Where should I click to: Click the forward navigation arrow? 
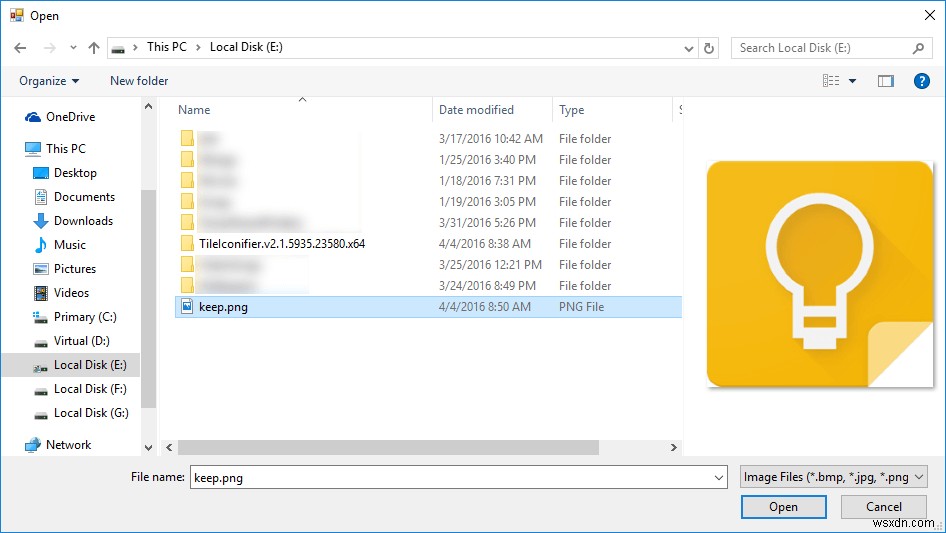click(x=50, y=48)
